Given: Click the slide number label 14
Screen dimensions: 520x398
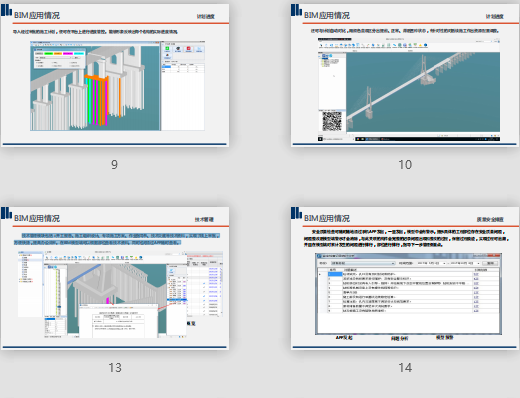Looking at the screenshot, I should coord(405,368).
